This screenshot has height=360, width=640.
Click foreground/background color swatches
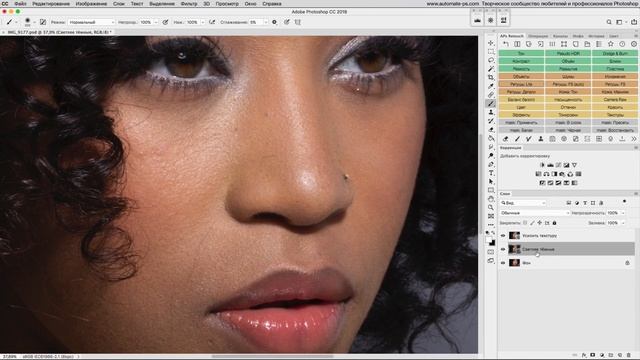491,241
